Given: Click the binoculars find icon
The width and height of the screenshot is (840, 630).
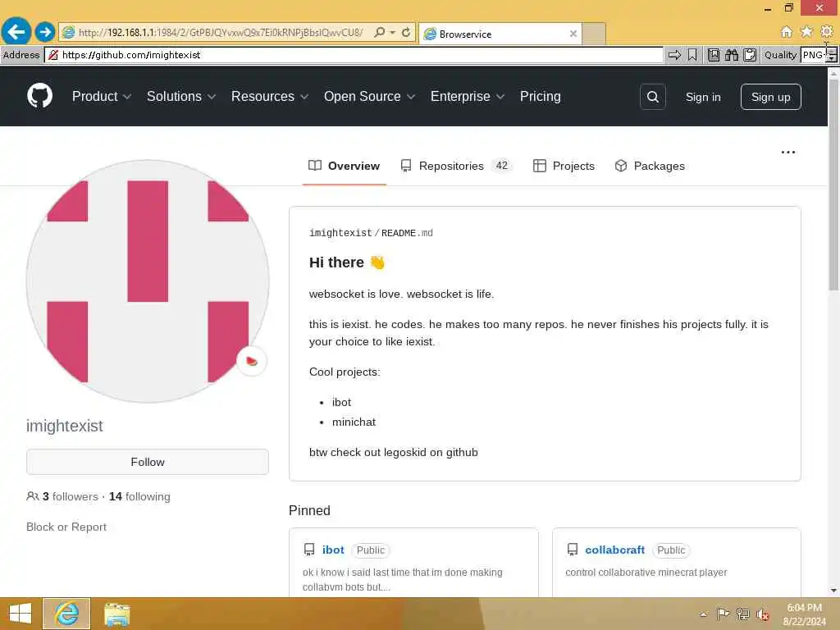Looking at the screenshot, I should [732, 55].
